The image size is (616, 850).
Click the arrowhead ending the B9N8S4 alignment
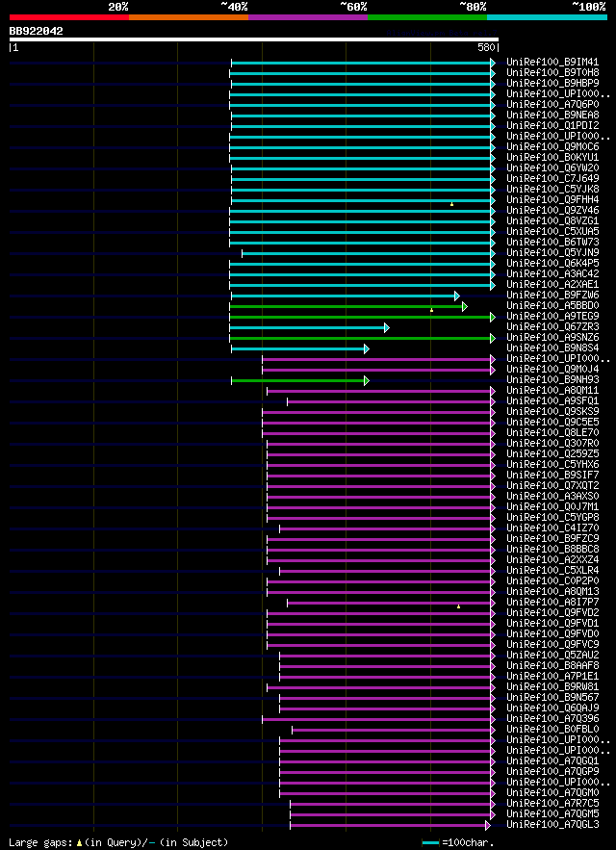367,349
